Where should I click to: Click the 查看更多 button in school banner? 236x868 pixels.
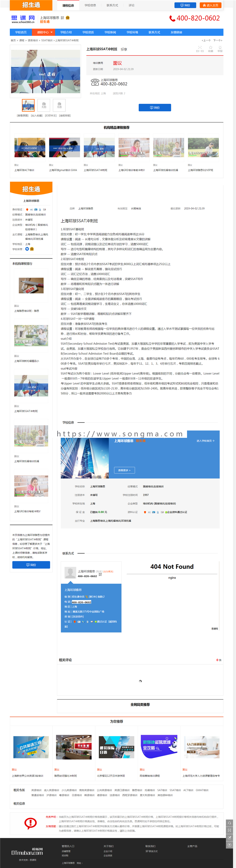click(x=124, y=470)
